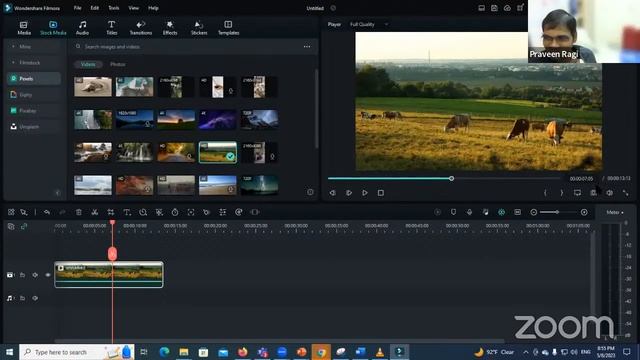The width and height of the screenshot is (640, 360).
Task: Click the red playhead handle
Action: 112,253
